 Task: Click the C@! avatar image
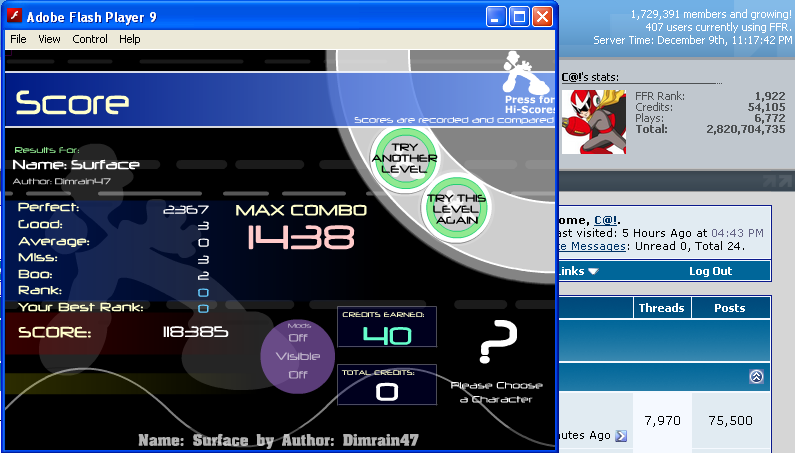(x=595, y=121)
